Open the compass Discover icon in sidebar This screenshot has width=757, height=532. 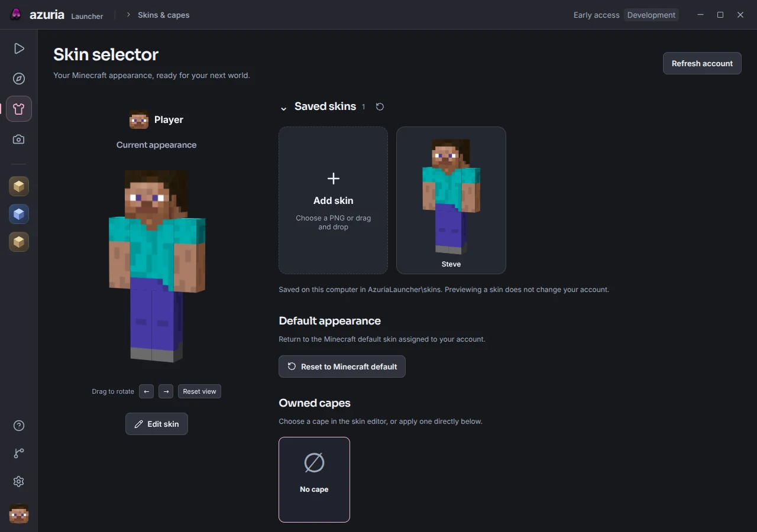point(19,79)
